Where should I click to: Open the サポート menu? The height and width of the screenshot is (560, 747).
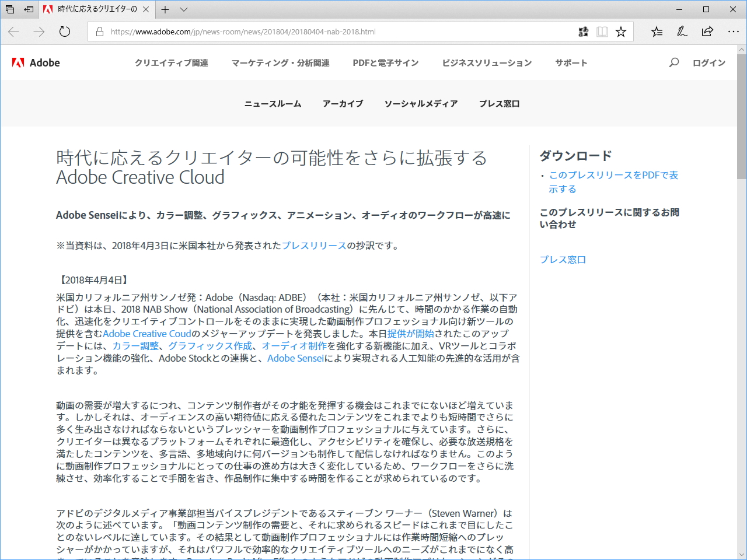pos(571,63)
